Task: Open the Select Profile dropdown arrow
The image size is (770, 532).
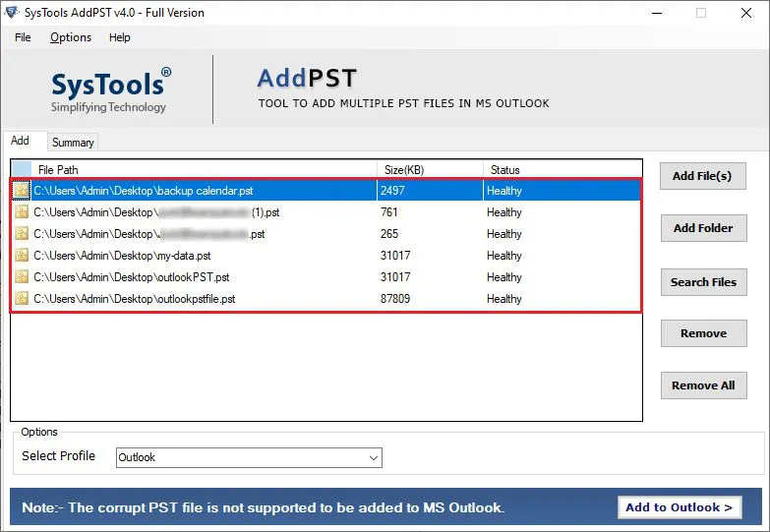Action: (374, 458)
